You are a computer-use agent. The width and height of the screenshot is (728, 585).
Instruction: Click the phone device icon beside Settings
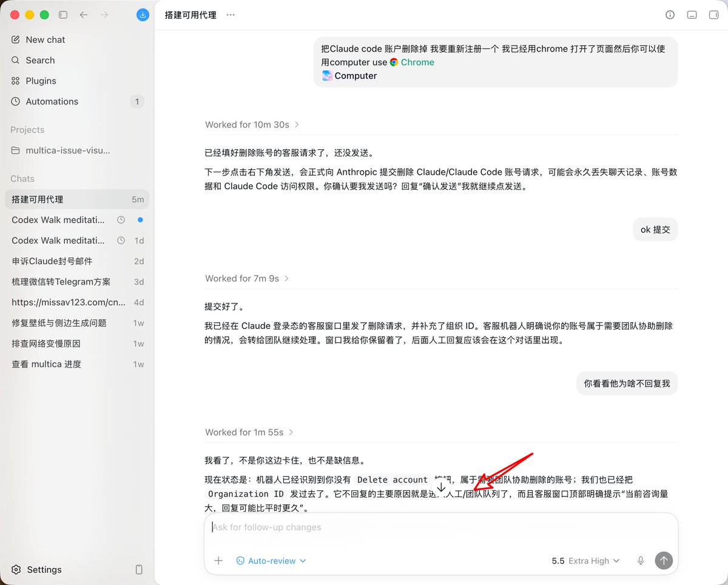point(139,569)
